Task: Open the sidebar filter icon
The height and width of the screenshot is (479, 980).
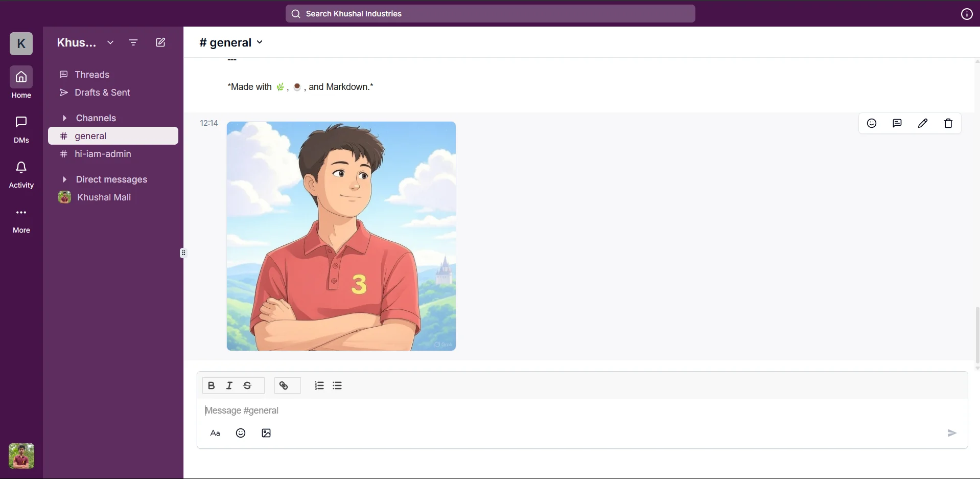Action: 134,43
